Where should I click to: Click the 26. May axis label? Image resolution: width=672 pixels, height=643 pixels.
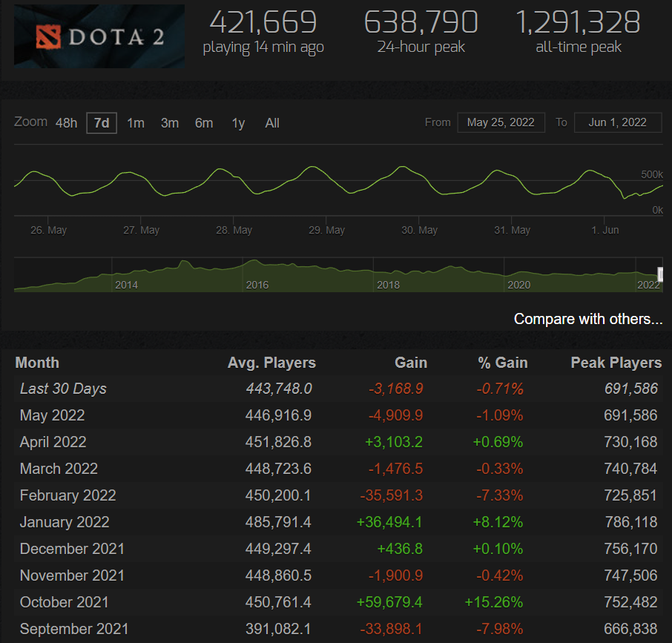pos(48,230)
